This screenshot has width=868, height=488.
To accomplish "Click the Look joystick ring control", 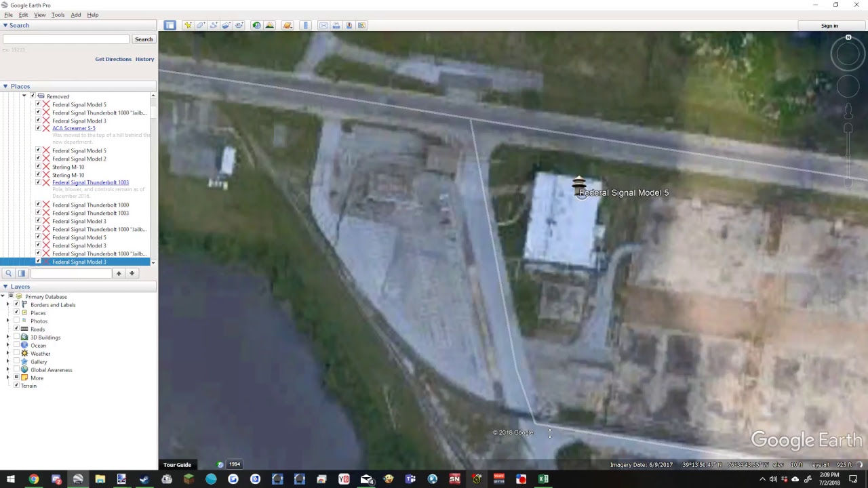I will point(848,54).
